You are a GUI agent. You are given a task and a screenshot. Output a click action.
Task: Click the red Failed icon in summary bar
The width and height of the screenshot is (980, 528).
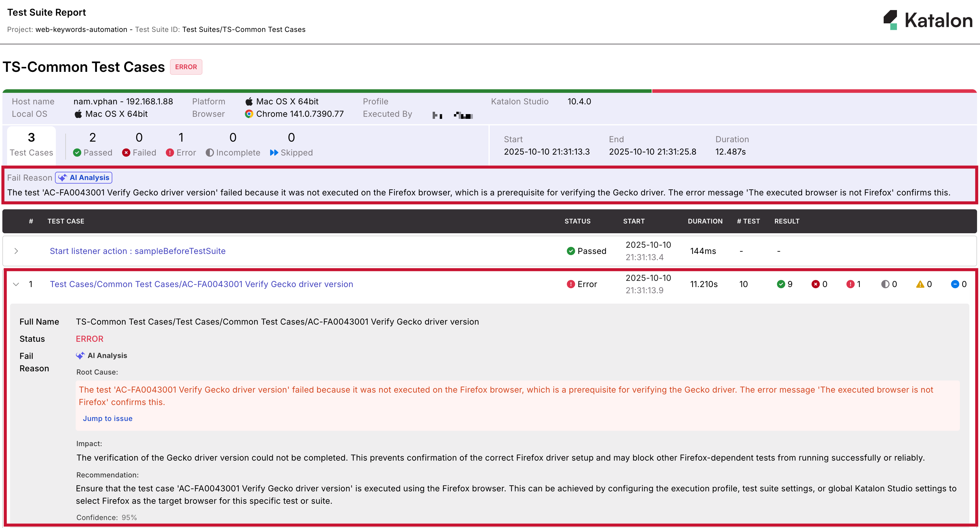127,153
